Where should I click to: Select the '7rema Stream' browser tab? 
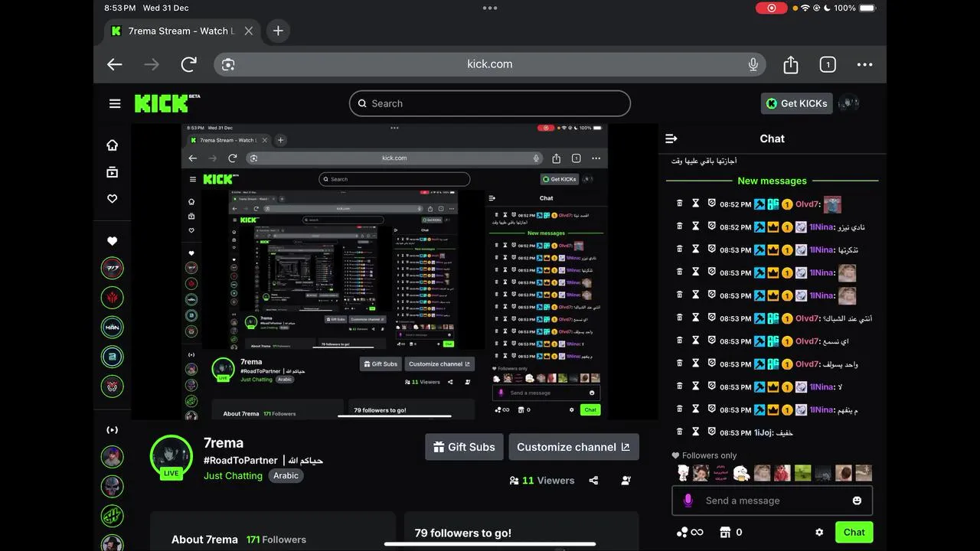181,31
